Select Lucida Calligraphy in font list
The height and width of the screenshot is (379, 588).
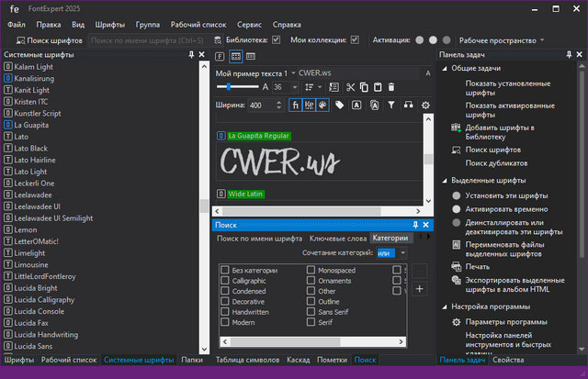pyautogui.click(x=45, y=300)
